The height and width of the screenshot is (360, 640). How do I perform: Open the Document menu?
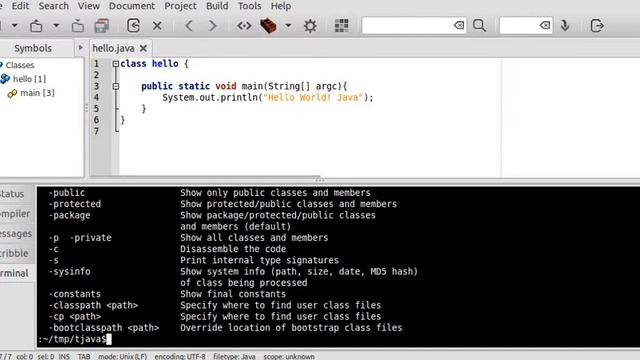132,6
